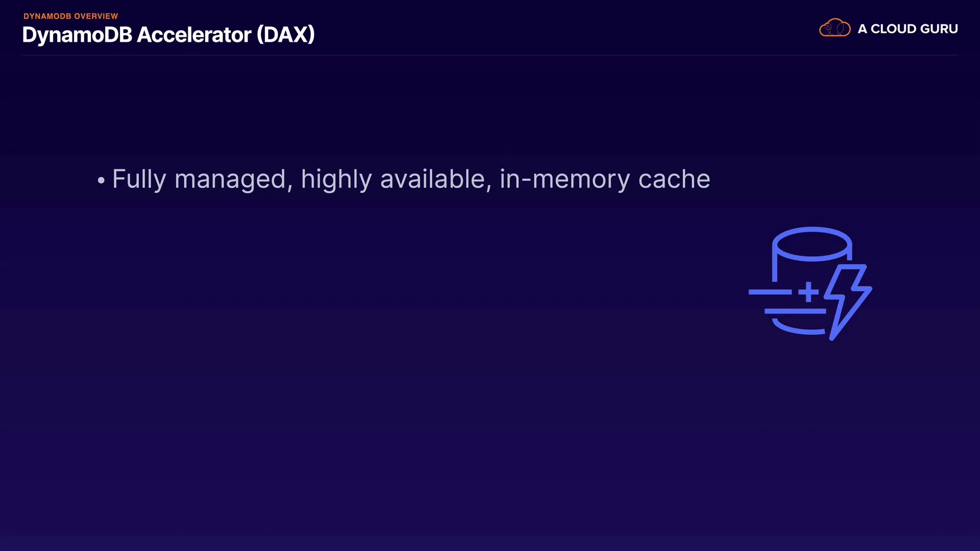The width and height of the screenshot is (980, 551).
Task: Click the "A CLOUD GURU" brand text
Action: (x=908, y=29)
